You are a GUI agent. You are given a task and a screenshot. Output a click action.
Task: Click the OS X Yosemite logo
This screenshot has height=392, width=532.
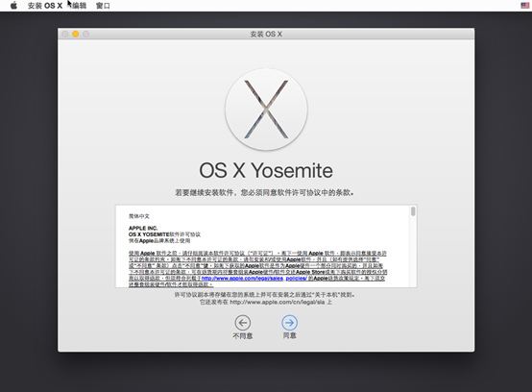[x=266, y=110]
